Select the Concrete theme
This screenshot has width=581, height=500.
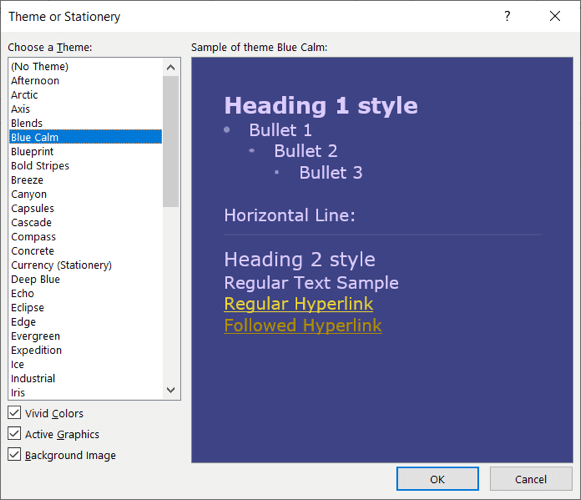[86, 251]
